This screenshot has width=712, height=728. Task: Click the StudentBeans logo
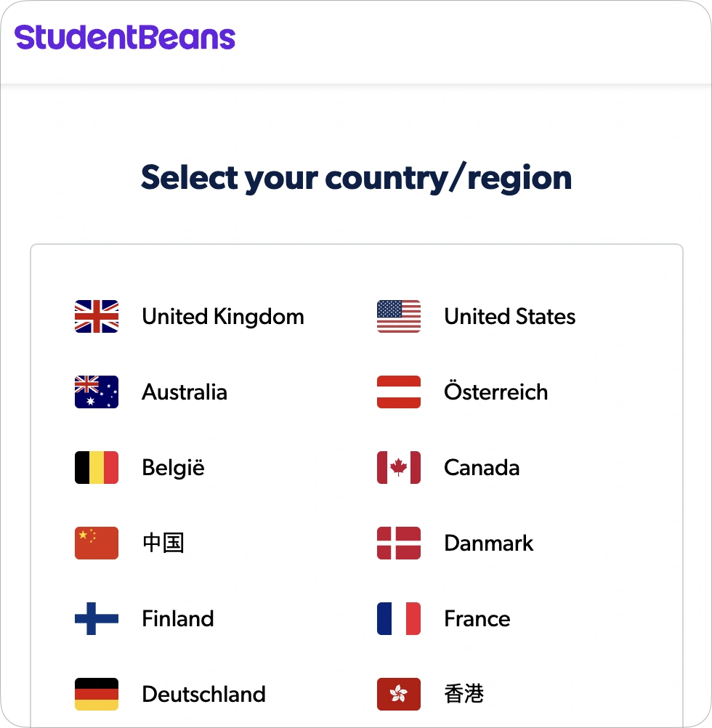click(125, 37)
